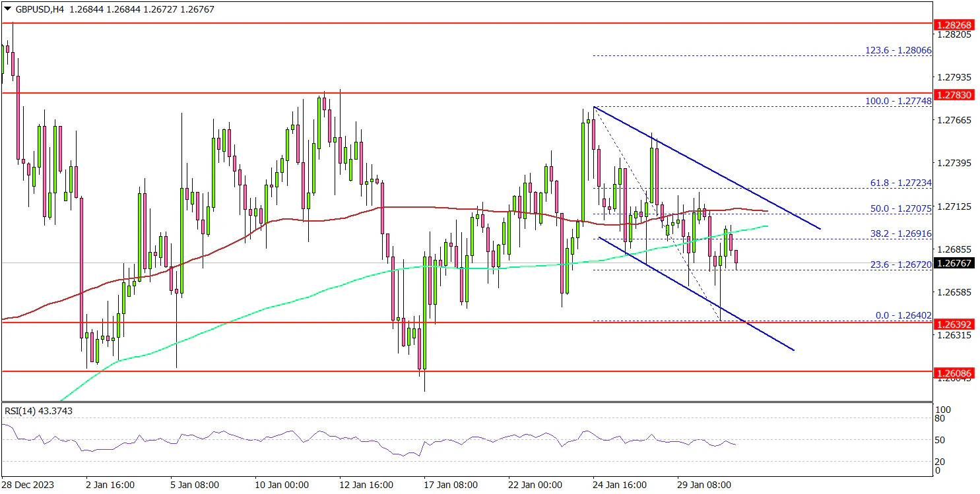980x494 pixels.
Task: Select the 50.0 - 1.27075 Fibonacci label
Action: coord(900,208)
